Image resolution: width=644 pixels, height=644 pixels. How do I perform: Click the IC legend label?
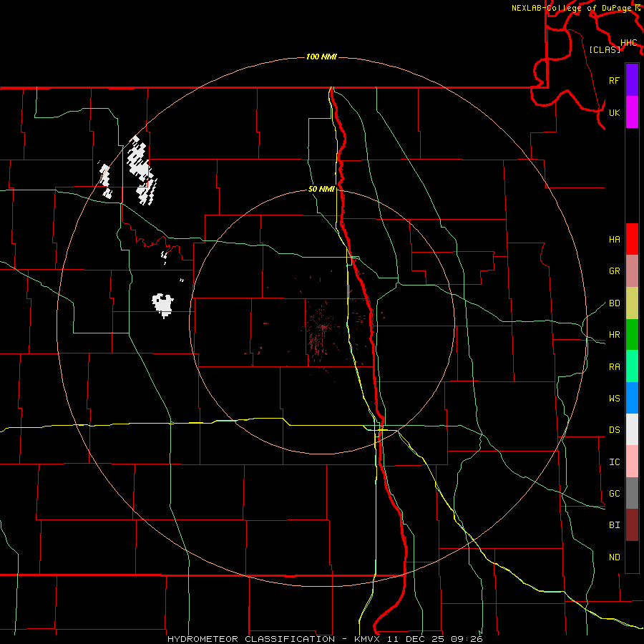614,462
